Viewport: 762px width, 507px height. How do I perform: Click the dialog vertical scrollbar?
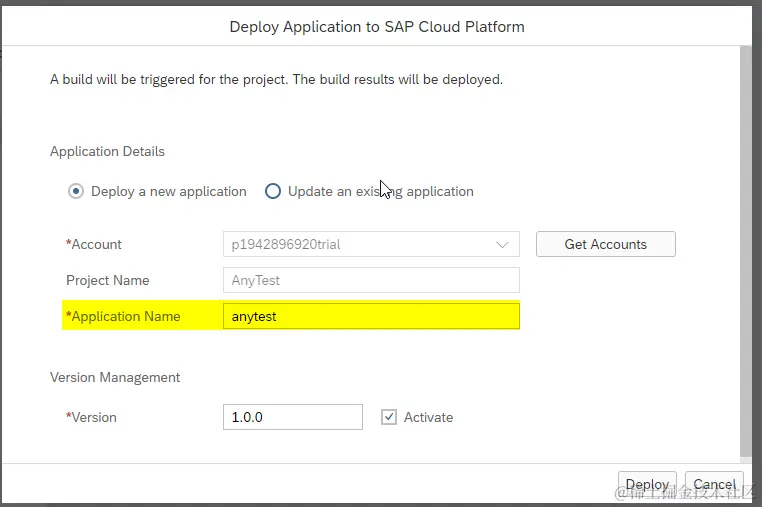(x=745, y=251)
